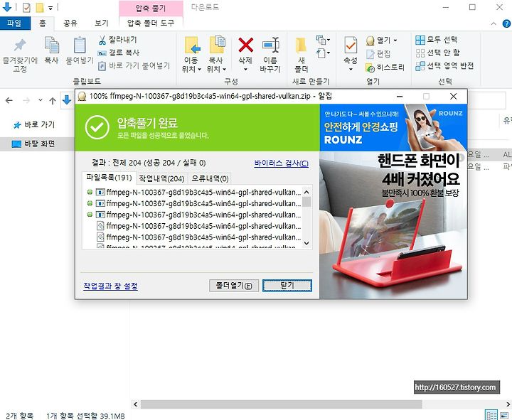This screenshot has height=420, width=512.
Task: Collapse the ribbon with the chevron
Action: (494, 23)
